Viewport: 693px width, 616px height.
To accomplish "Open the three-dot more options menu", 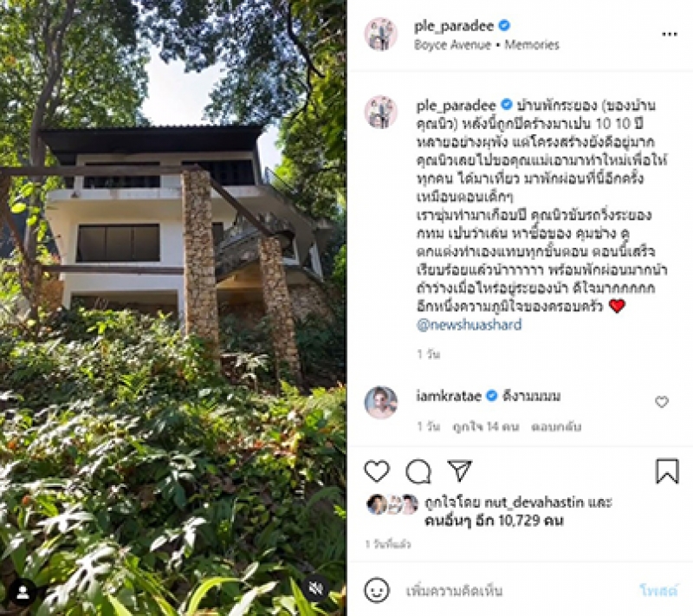I will [x=669, y=34].
